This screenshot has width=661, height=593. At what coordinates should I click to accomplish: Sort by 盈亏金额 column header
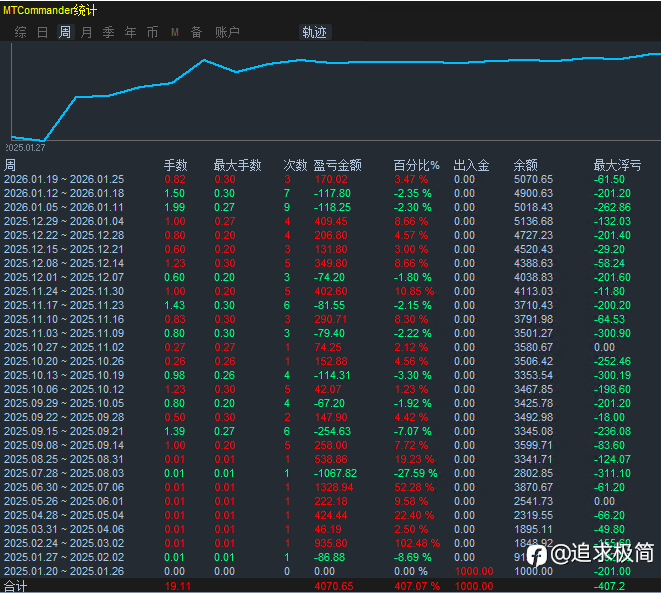[337, 165]
